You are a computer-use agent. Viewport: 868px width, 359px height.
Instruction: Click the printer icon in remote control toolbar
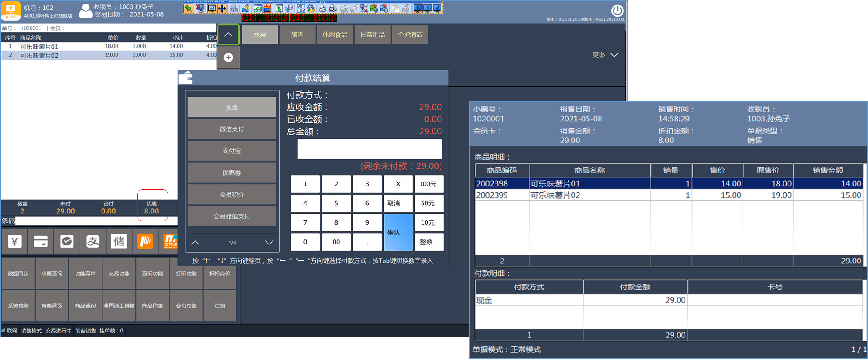click(323, 9)
